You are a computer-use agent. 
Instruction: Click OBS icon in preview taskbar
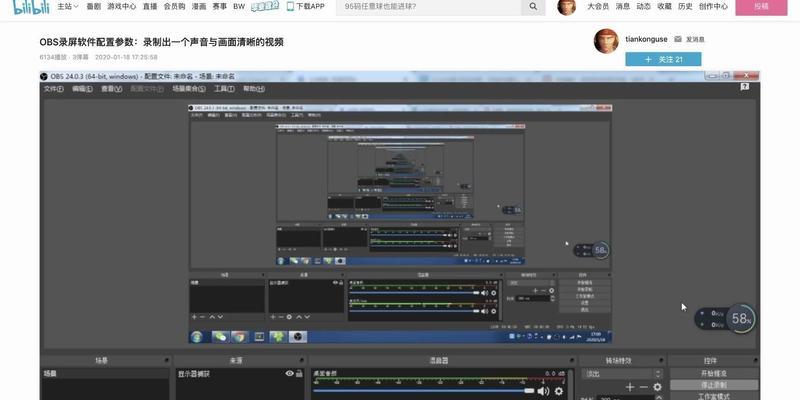pyautogui.click(x=298, y=337)
